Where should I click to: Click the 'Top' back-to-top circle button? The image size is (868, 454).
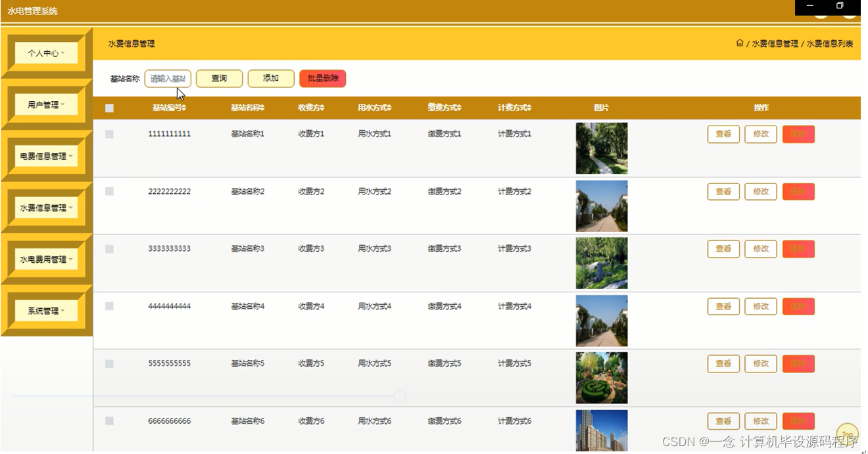(x=847, y=433)
